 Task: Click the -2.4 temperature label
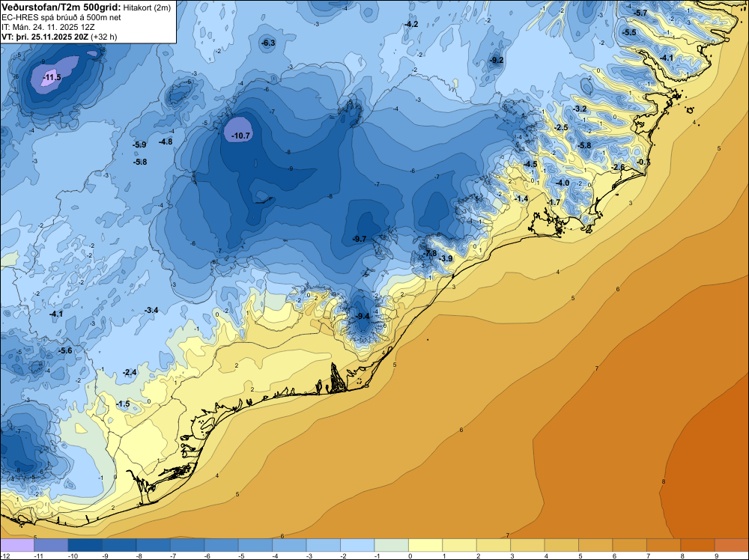(130, 372)
